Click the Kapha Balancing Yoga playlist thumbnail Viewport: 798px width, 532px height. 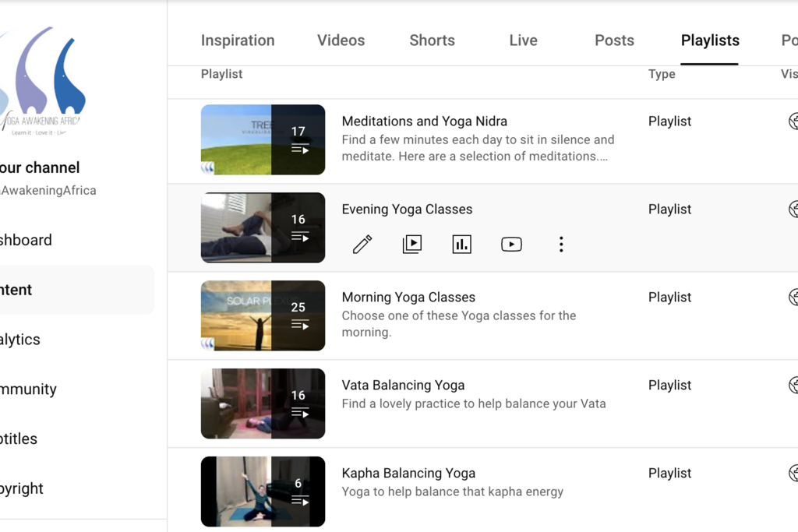click(263, 491)
